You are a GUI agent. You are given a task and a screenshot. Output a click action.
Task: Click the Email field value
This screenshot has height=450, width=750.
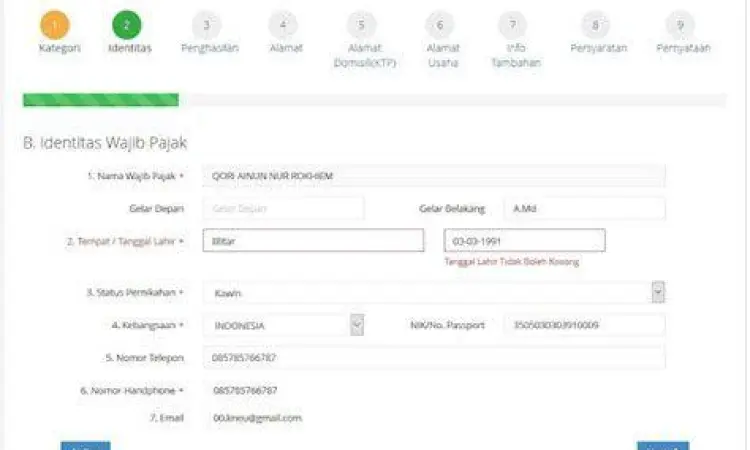pos(257,418)
